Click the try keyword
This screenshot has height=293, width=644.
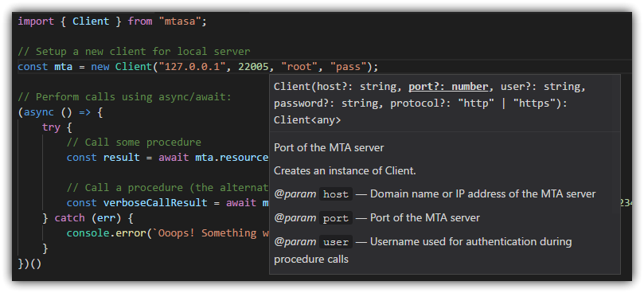[51, 128]
